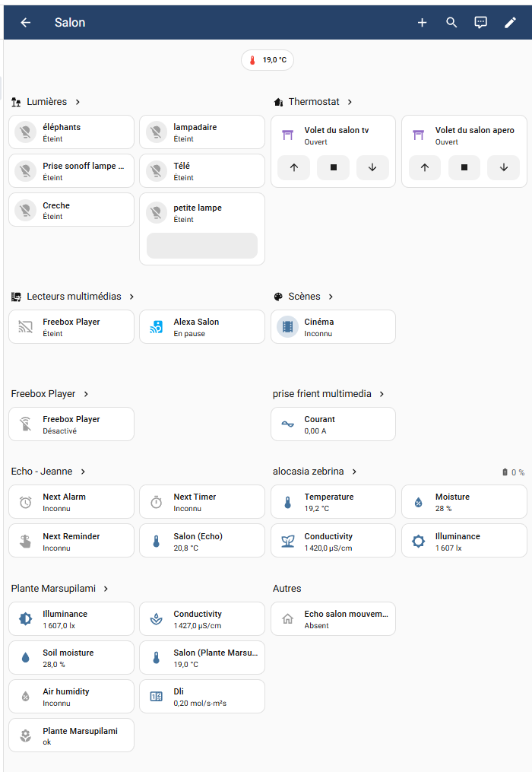Open the assistant chat icon
The width and height of the screenshot is (532, 772).
pos(481,23)
